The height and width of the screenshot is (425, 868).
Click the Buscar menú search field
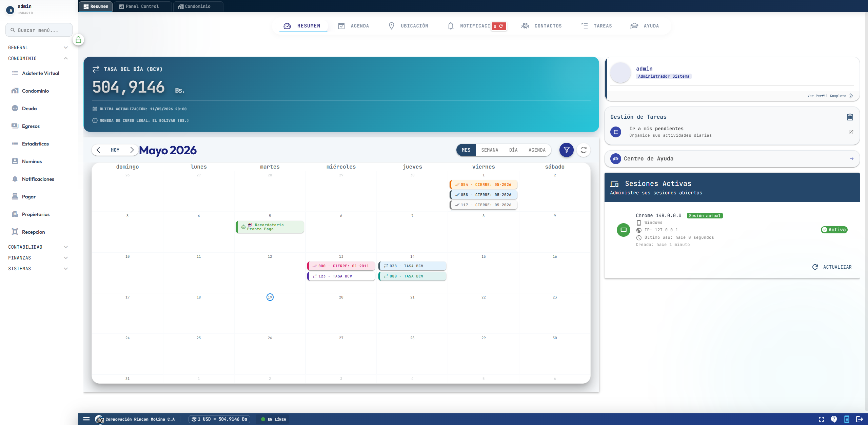(x=39, y=30)
